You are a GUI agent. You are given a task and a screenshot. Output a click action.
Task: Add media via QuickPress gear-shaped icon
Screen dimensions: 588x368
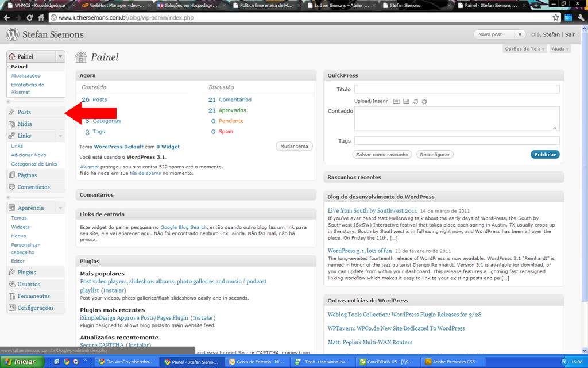[424, 101]
